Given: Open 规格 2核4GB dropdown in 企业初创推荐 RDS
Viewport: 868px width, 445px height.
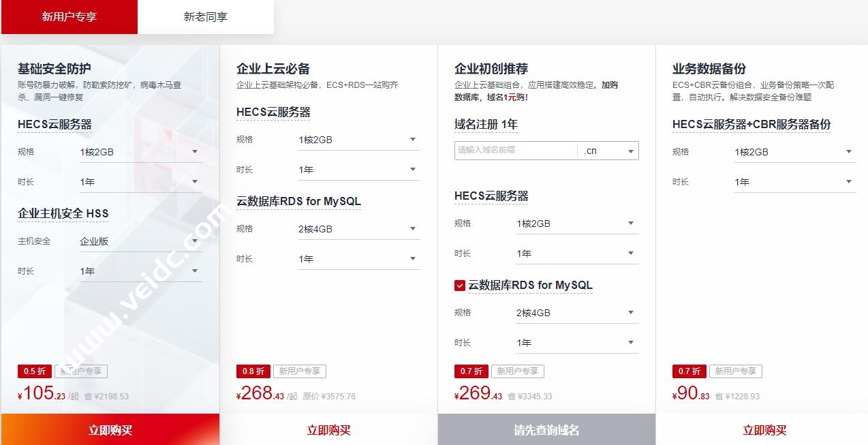Looking at the screenshot, I should click(577, 313).
